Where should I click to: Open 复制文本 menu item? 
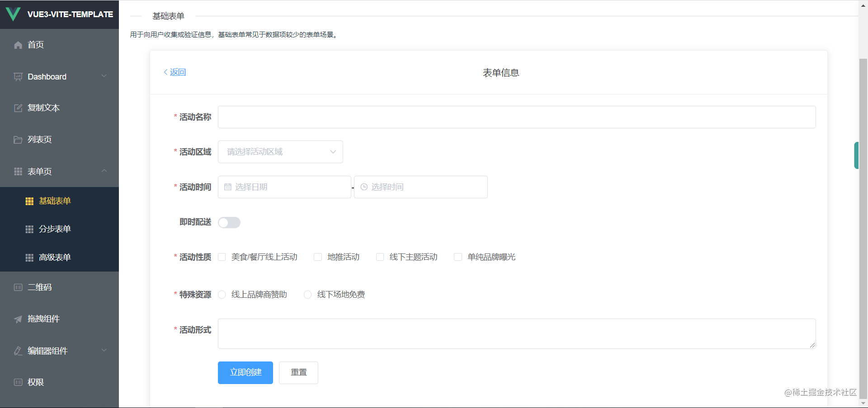59,108
